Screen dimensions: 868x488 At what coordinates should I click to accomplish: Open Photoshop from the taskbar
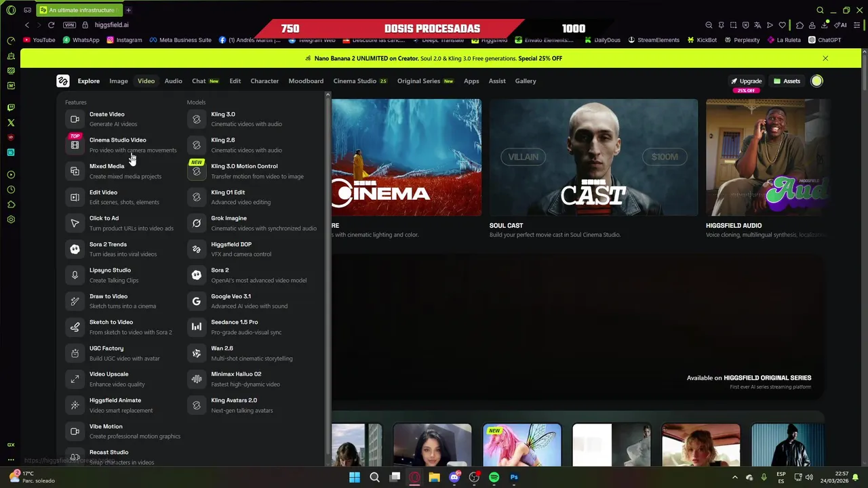click(x=514, y=477)
